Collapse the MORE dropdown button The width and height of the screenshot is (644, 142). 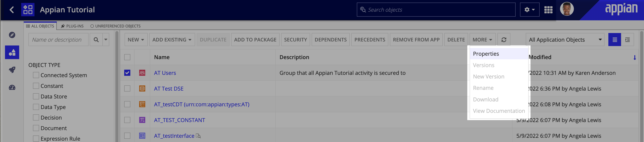[482, 40]
